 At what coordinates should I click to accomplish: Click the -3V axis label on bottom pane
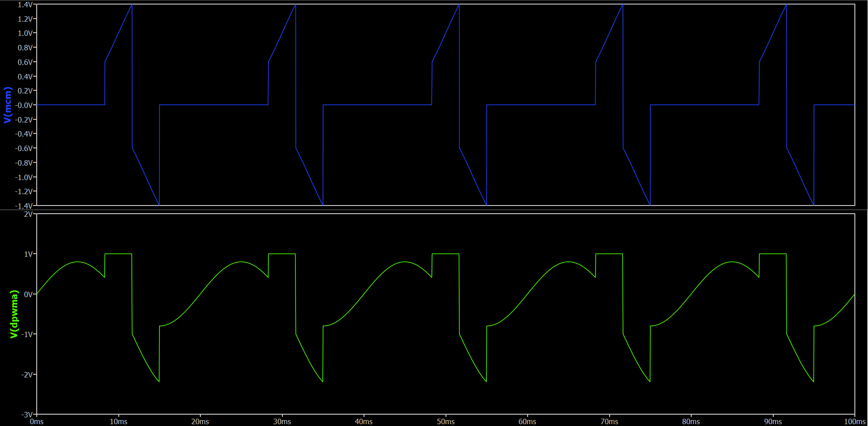(x=26, y=414)
